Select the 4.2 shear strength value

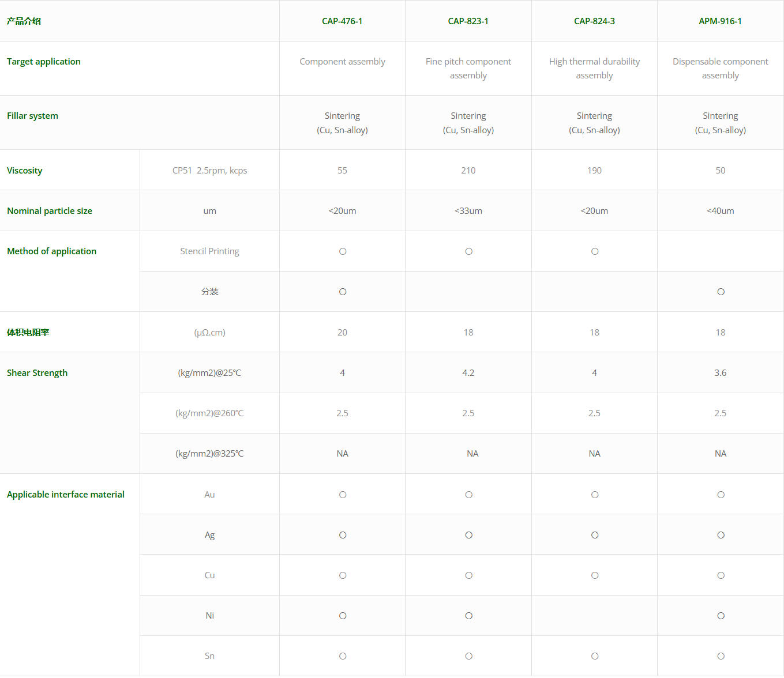coord(468,373)
